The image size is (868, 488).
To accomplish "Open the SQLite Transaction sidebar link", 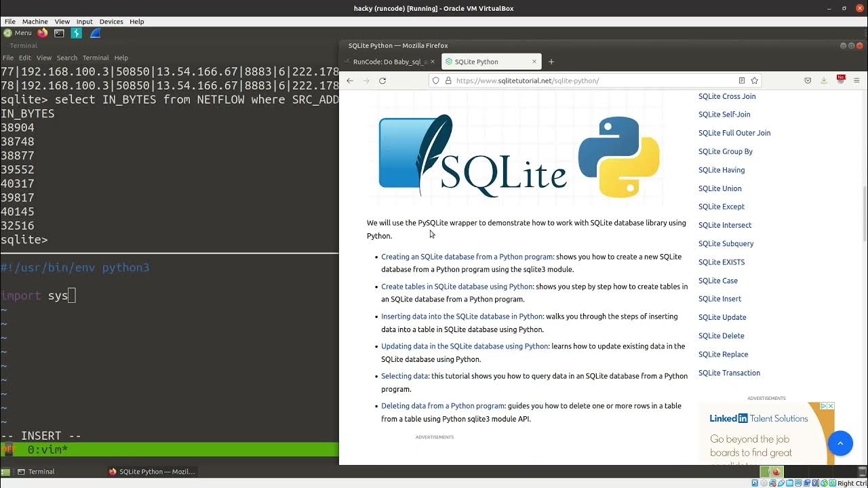I will click(730, 373).
